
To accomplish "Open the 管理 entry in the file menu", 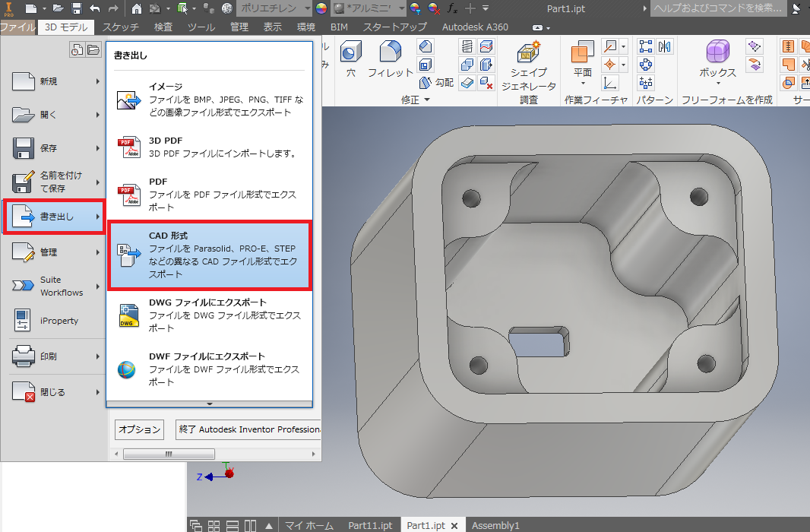I will (x=55, y=252).
